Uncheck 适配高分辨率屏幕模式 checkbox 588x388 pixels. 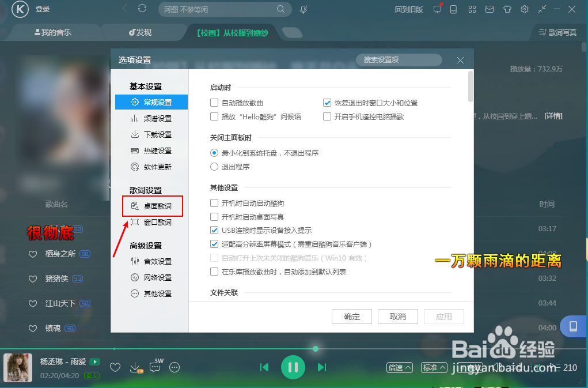point(214,244)
